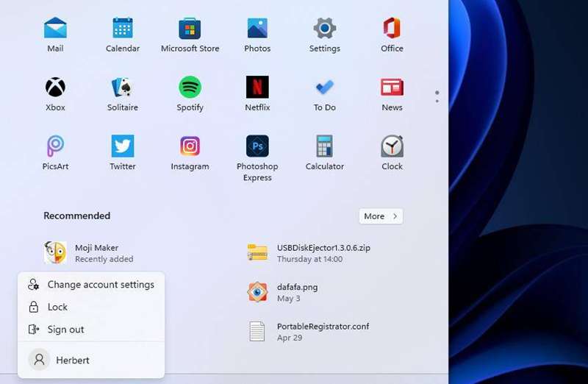
Task: Open the recommended Moji Maker app
Action: point(96,252)
